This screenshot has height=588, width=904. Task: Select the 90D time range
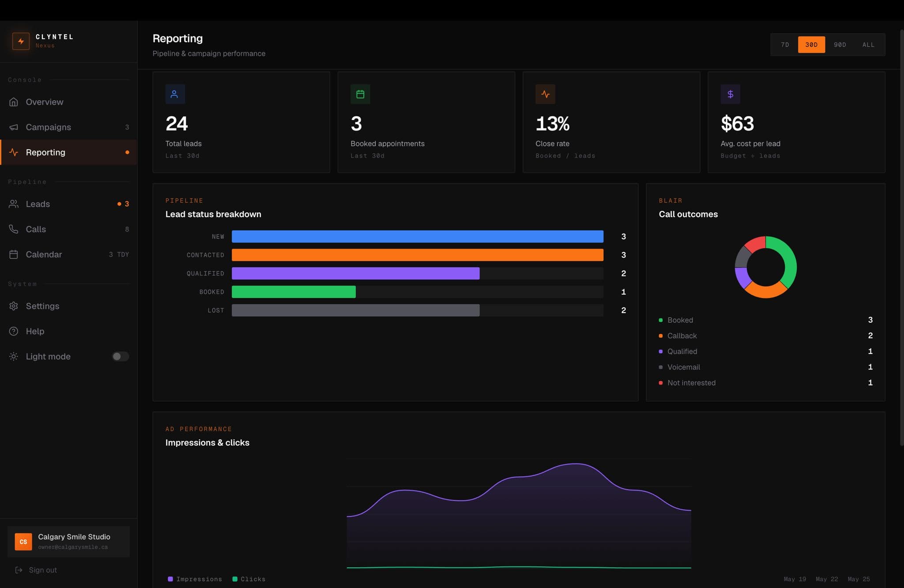click(840, 45)
